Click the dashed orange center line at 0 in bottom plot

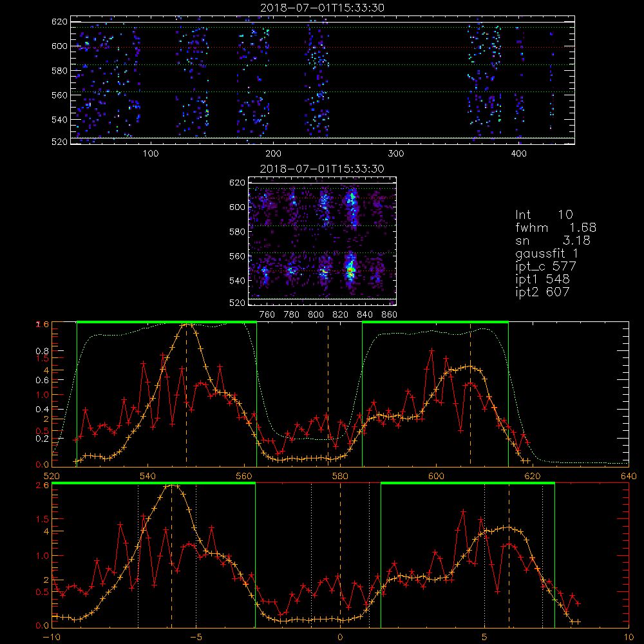pyautogui.click(x=340, y=555)
